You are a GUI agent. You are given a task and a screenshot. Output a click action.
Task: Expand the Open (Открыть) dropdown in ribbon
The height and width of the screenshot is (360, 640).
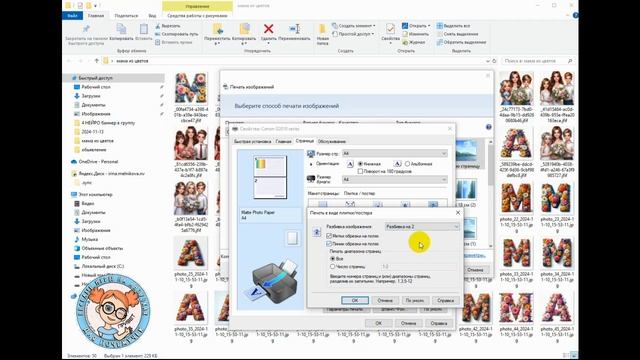click(416, 26)
